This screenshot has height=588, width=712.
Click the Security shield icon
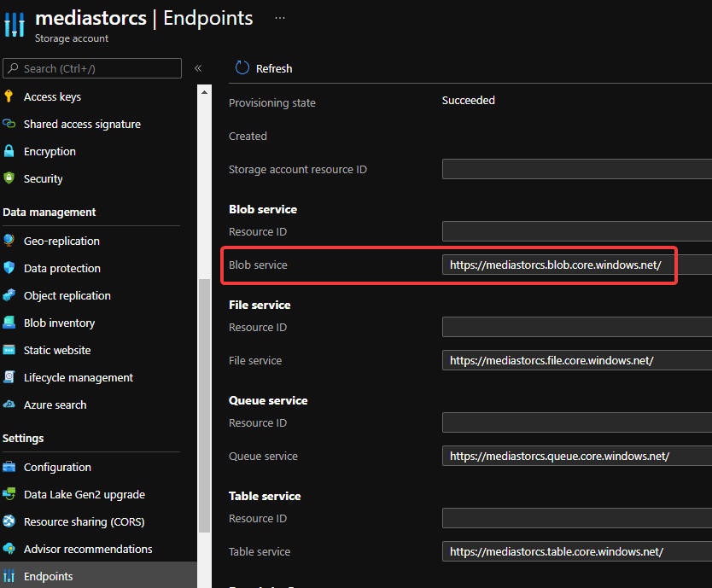tap(9, 178)
